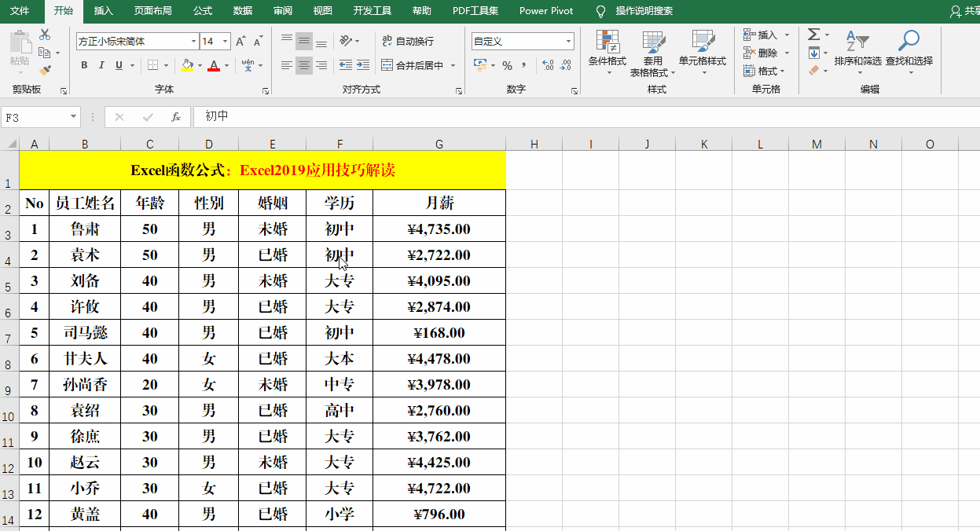Activate the Format Painter brush
This screenshot has width=980, height=531.
44,70
